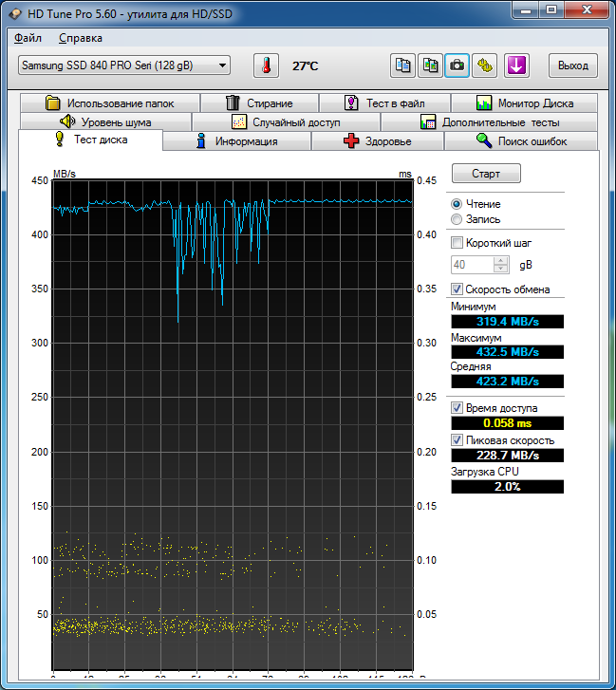Open the Поиск ошибок tab
This screenshot has height=690, width=616.
click(x=522, y=141)
